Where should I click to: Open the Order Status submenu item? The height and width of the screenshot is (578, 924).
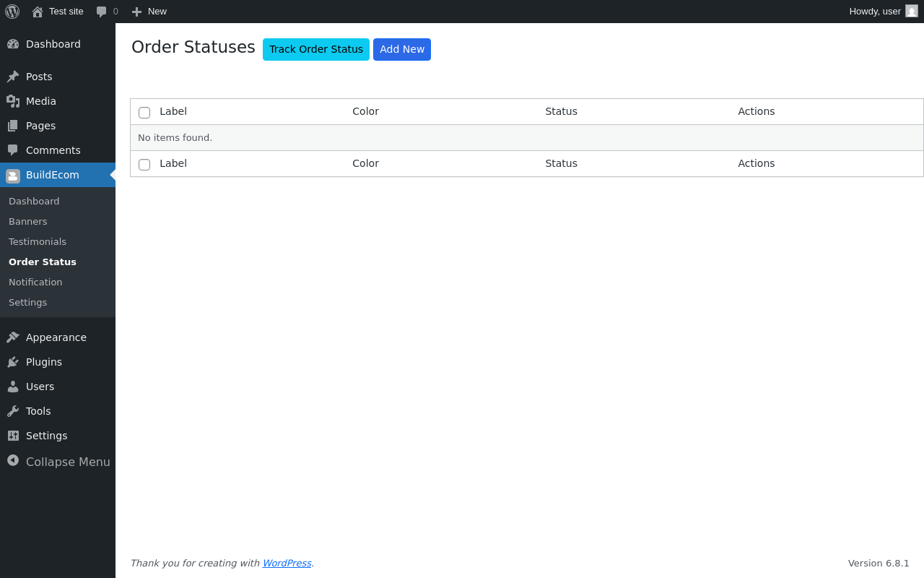(x=43, y=262)
